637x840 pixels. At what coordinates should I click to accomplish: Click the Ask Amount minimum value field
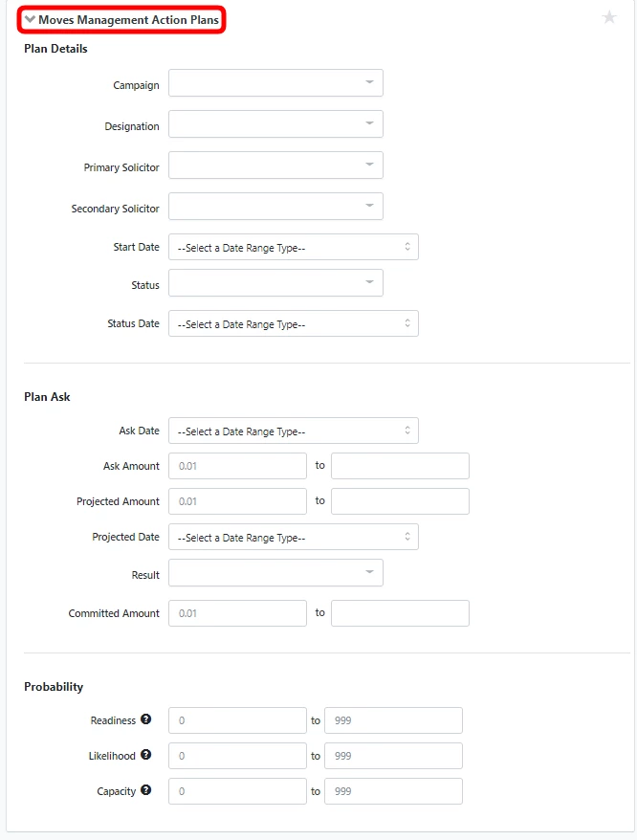point(237,466)
